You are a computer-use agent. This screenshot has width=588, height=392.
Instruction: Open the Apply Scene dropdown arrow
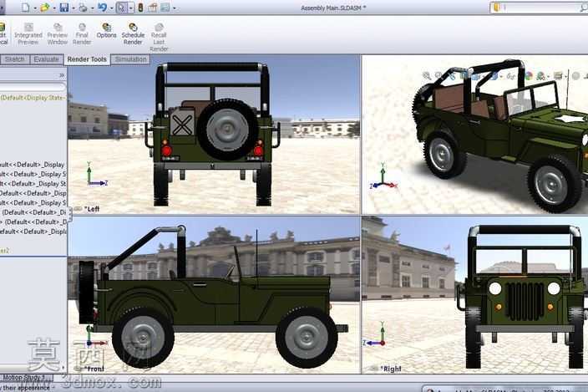point(549,76)
